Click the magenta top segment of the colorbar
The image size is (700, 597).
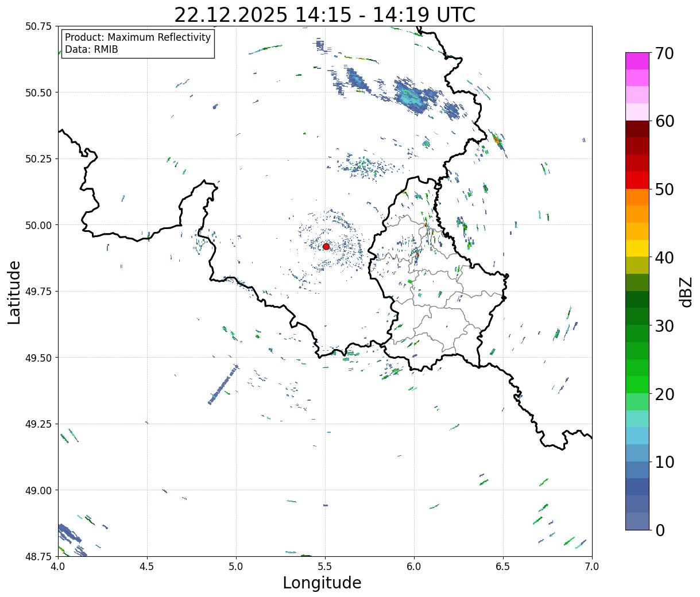[637, 61]
